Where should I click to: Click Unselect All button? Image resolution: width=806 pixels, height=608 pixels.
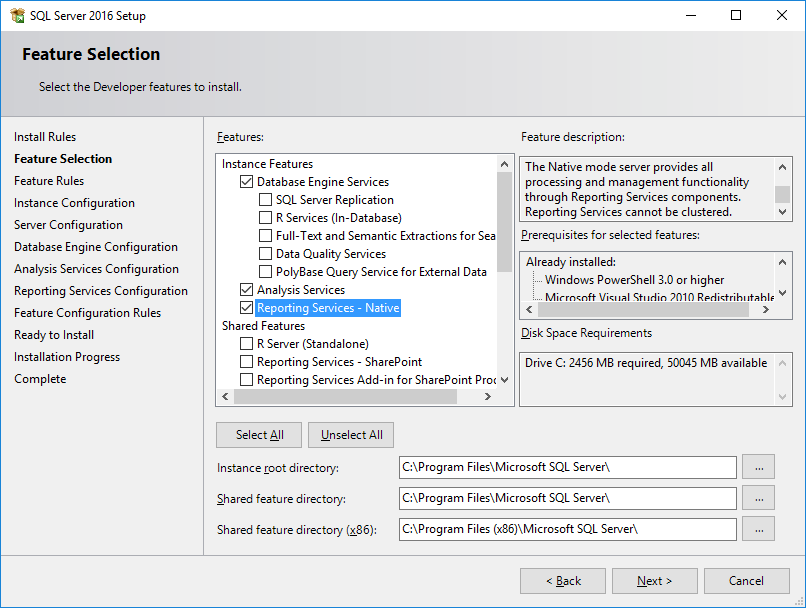[x=351, y=435]
